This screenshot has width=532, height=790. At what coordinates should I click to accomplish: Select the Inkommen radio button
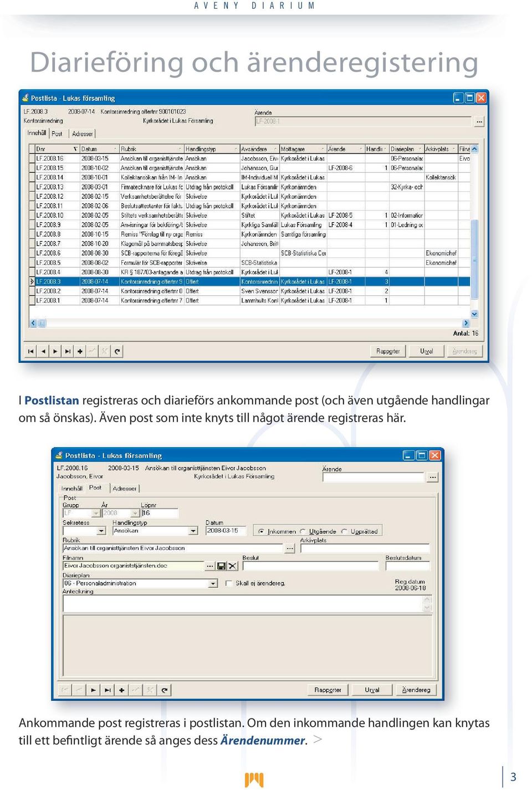click(261, 531)
